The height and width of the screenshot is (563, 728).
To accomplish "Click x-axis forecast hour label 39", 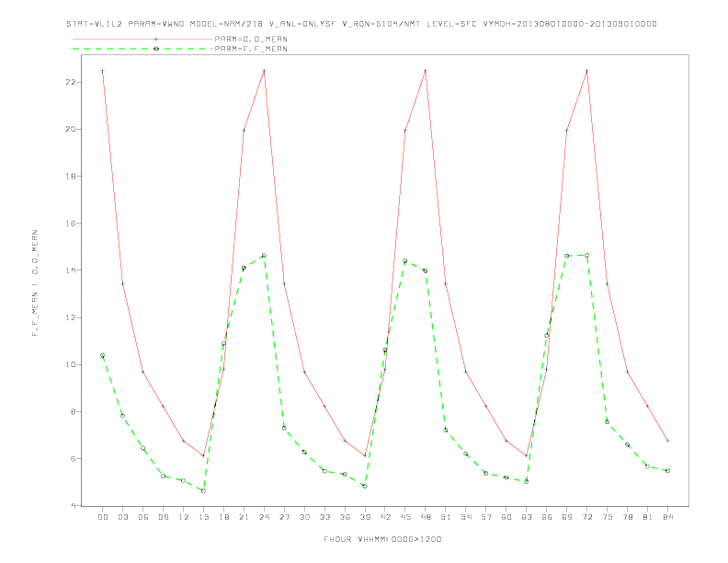I will [365, 517].
